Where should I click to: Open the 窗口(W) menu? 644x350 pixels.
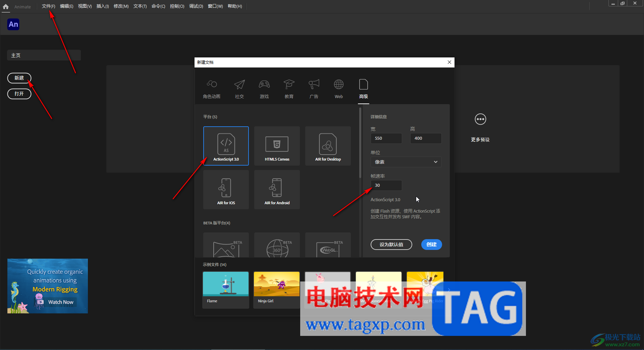click(x=215, y=6)
